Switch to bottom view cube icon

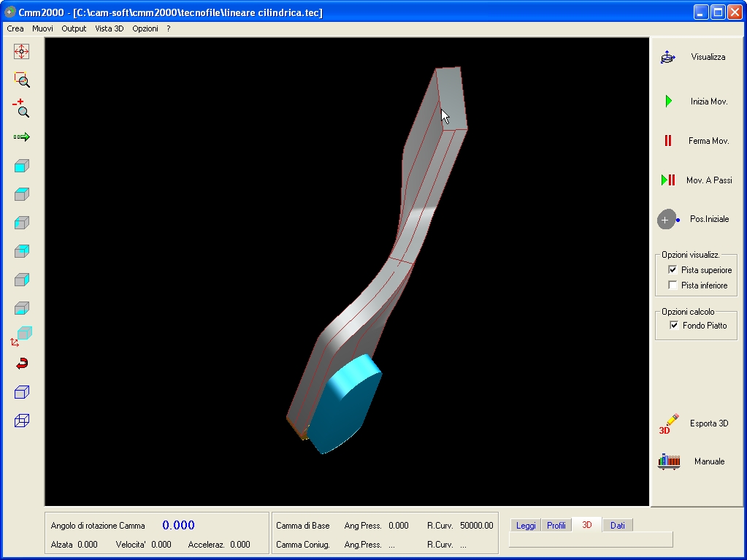click(22, 308)
